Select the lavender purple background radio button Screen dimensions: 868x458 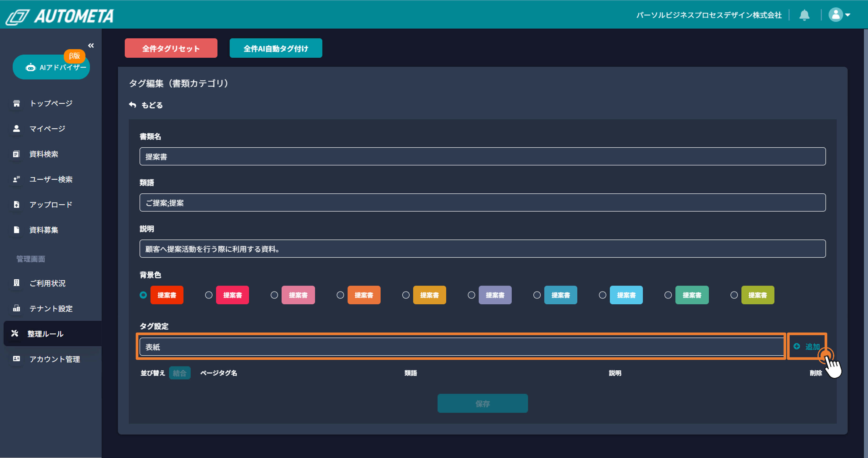(x=471, y=295)
